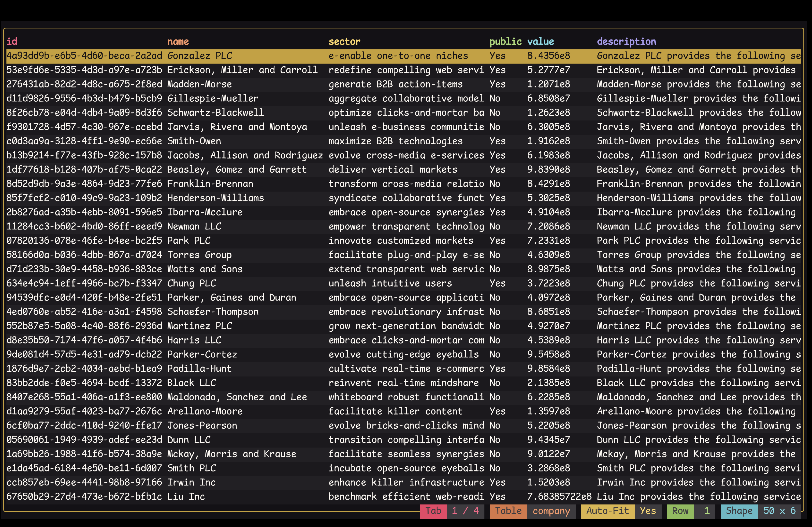Click the Auto-Fit label
The width and height of the screenshot is (812, 527).
coord(608,511)
